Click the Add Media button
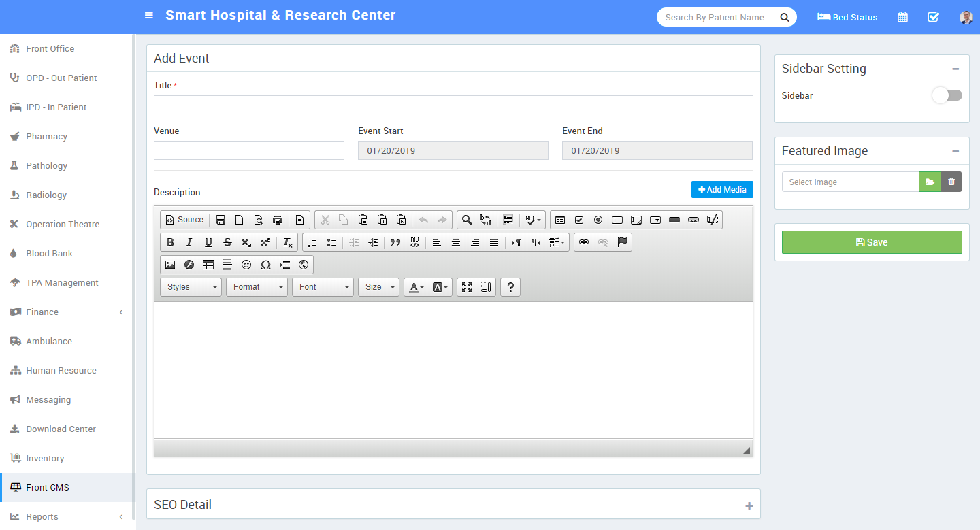This screenshot has width=980, height=530. [722, 189]
